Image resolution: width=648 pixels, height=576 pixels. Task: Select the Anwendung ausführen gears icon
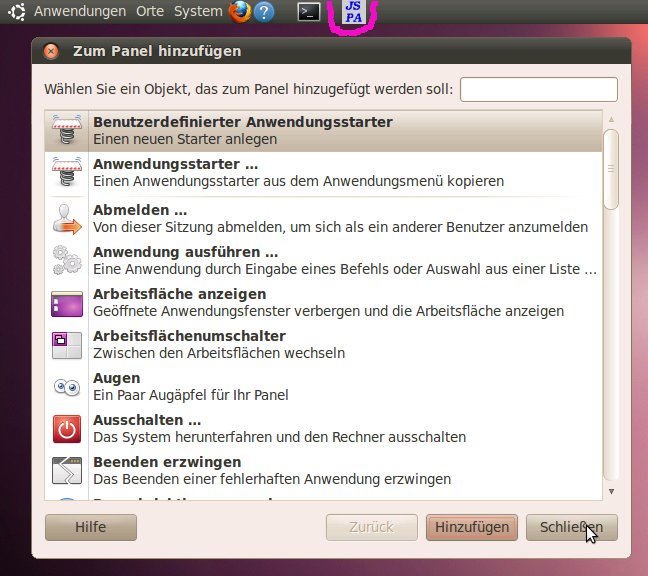point(66,261)
